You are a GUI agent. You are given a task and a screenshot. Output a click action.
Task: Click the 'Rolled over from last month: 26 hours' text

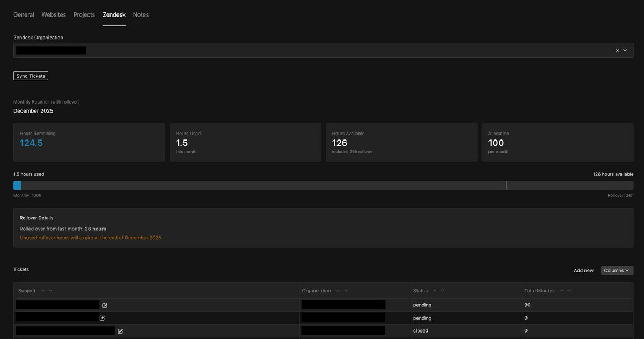pyautogui.click(x=63, y=229)
